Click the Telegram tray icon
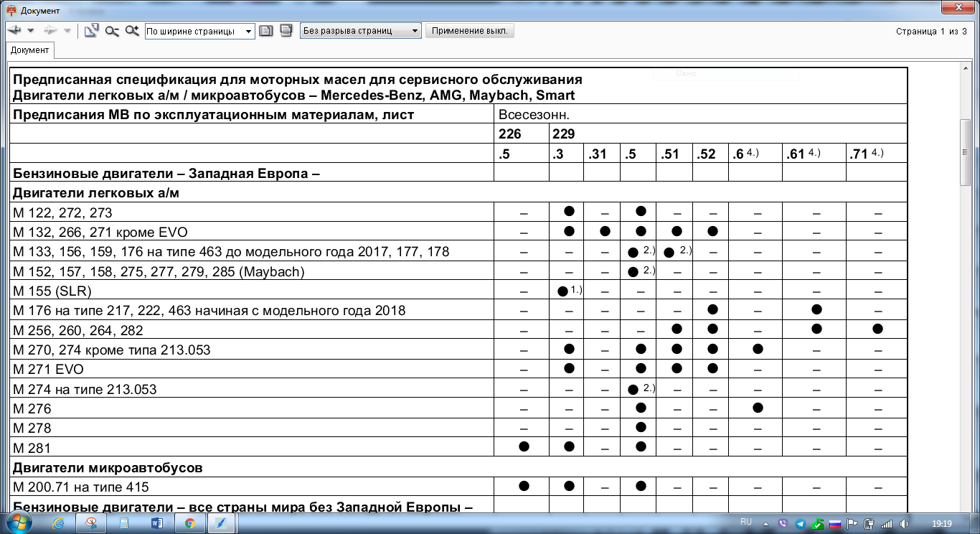The height and width of the screenshot is (534, 980). pos(801,523)
